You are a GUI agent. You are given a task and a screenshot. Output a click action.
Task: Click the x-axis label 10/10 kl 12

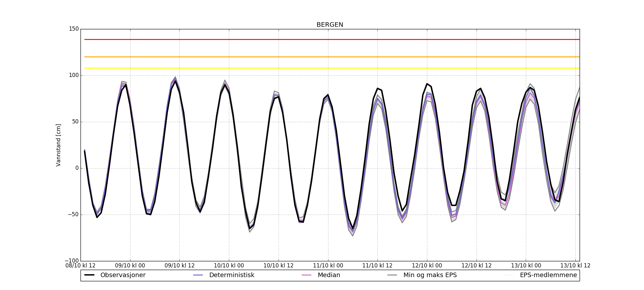[279, 266]
